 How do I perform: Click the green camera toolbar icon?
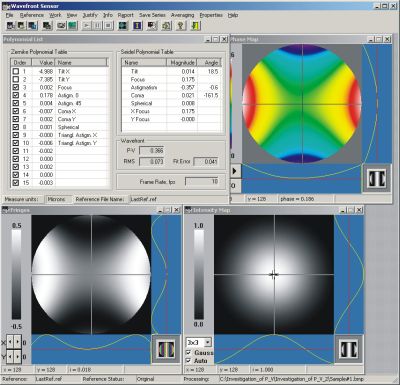click(x=72, y=25)
